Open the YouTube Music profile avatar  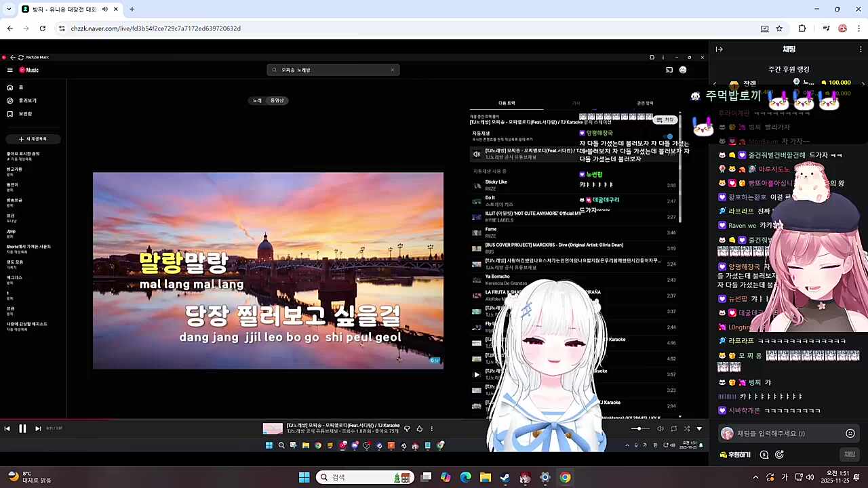683,70
